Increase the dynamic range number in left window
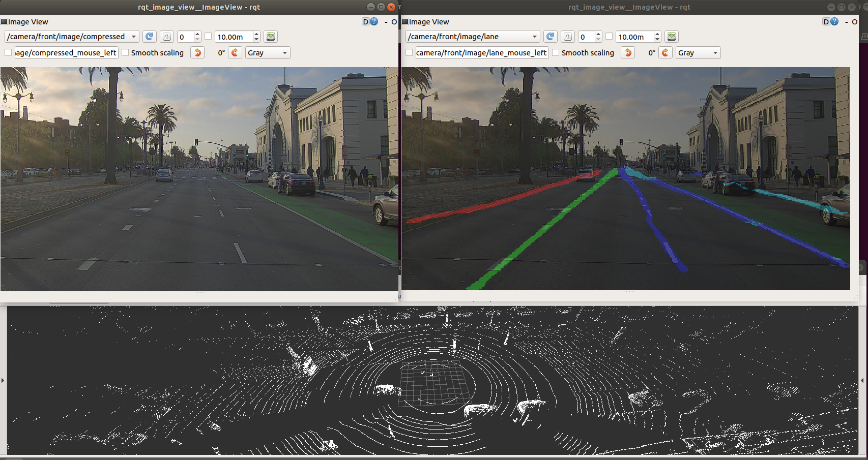The width and height of the screenshot is (868, 460). click(x=197, y=34)
